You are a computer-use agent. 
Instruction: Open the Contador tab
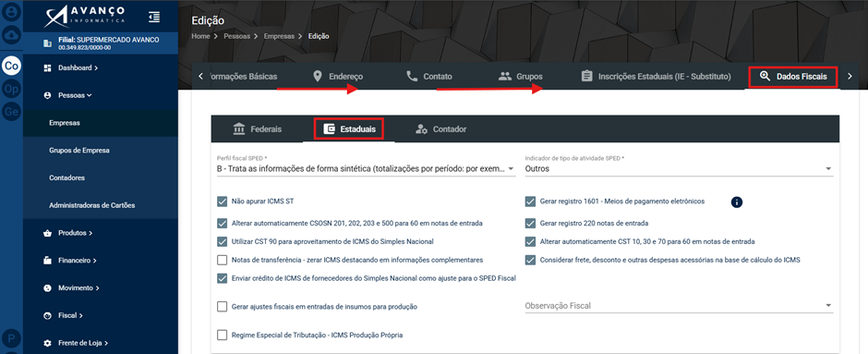(x=440, y=129)
